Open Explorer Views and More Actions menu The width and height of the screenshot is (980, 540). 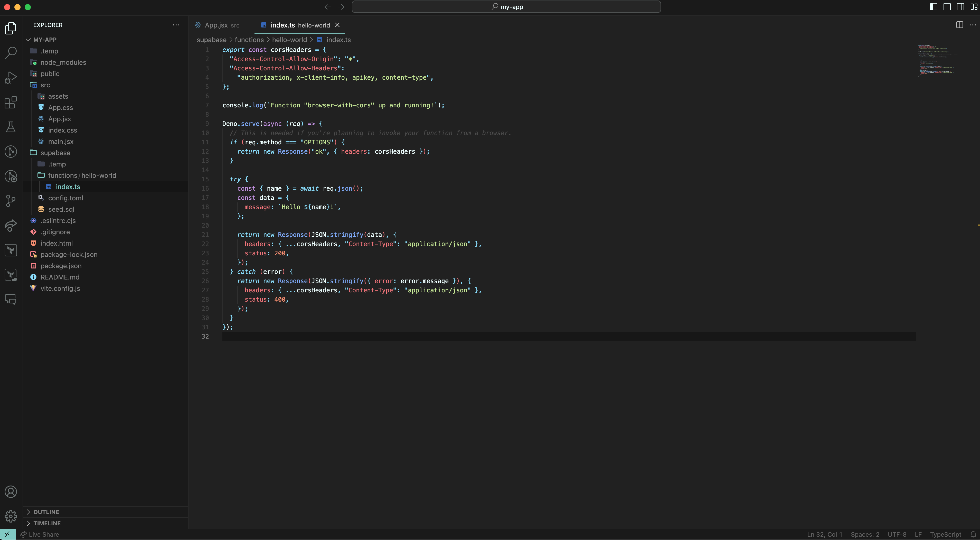pos(176,25)
